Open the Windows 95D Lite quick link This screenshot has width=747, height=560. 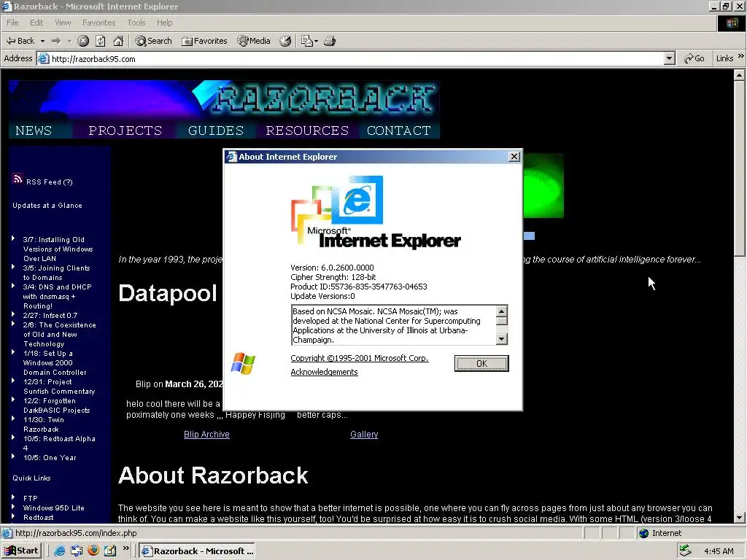[54, 507]
